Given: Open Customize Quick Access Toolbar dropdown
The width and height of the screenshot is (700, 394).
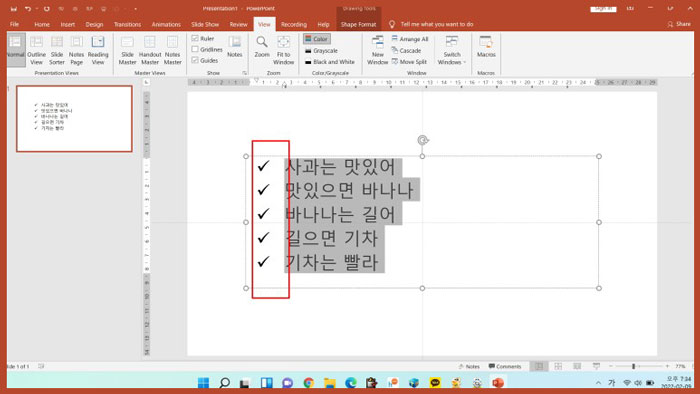Looking at the screenshot, I should [x=135, y=8].
